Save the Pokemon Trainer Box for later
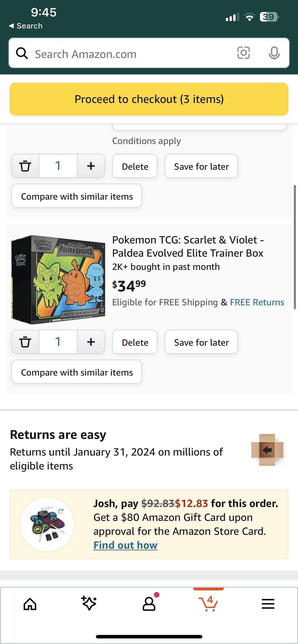The height and width of the screenshot is (644, 298). [x=201, y=342]
